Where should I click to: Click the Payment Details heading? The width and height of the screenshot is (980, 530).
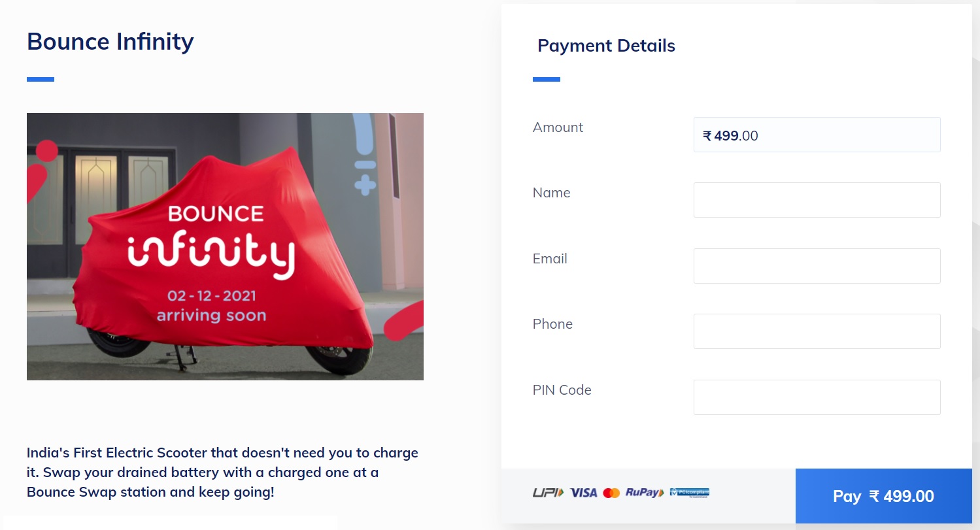[606, 46]
